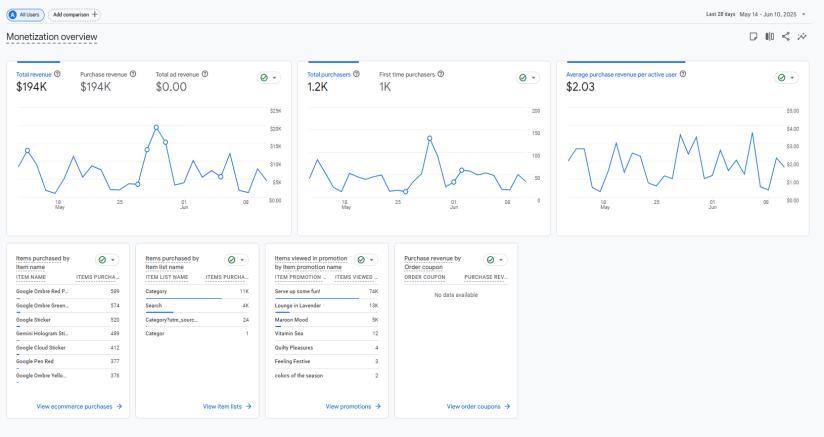Open status dropdown on Items purchased by Item name
Image resolution: width=824 pixels, height=437 pixels.
pos(107,259)
